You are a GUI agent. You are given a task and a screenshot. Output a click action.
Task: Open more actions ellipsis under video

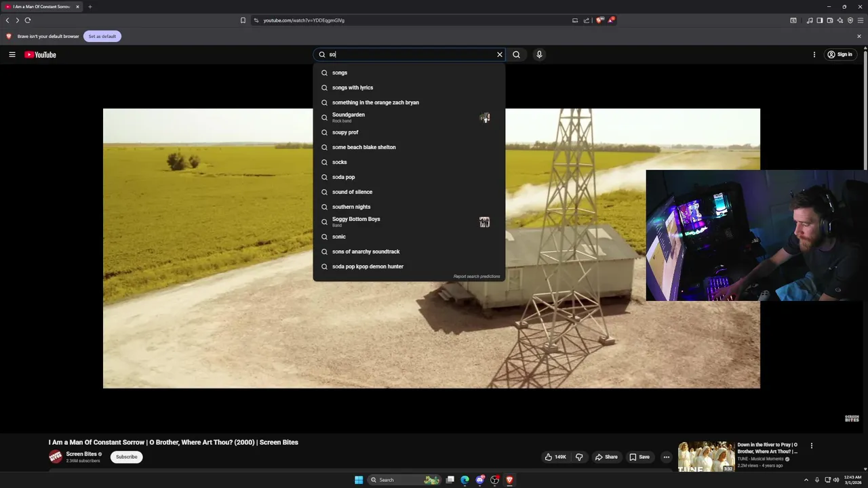666,457
